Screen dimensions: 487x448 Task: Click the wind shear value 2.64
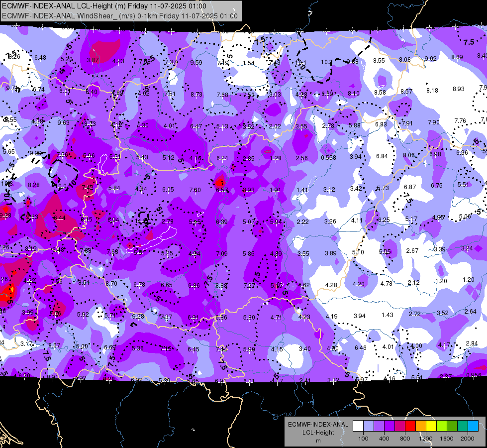coord(470,311)
